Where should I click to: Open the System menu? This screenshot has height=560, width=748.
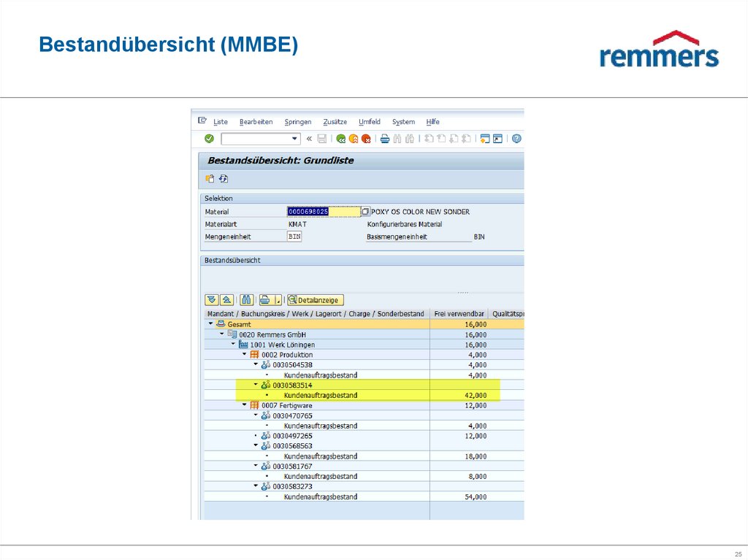(x=402, y=122)
